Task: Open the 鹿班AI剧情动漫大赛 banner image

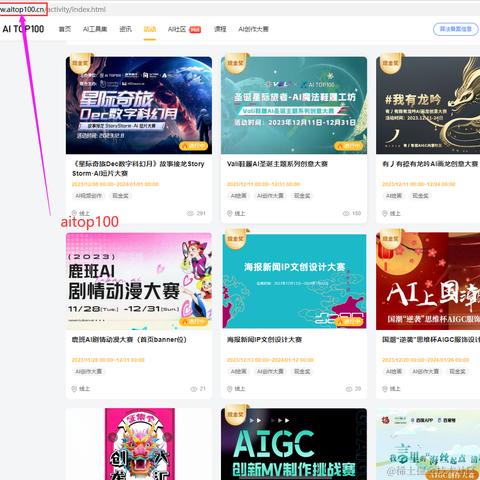Action: point(139,281)
